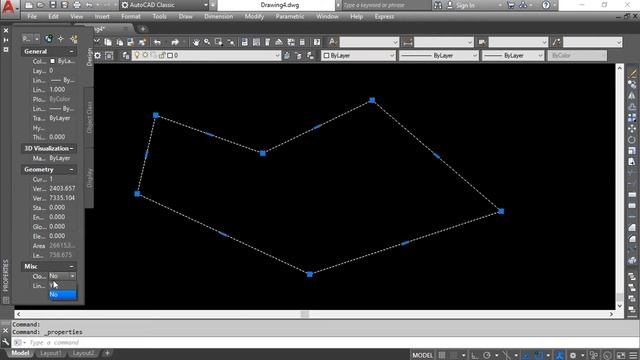Toggle the grid display in status bar
Screen dimensions: 640x360
point(442,355)
